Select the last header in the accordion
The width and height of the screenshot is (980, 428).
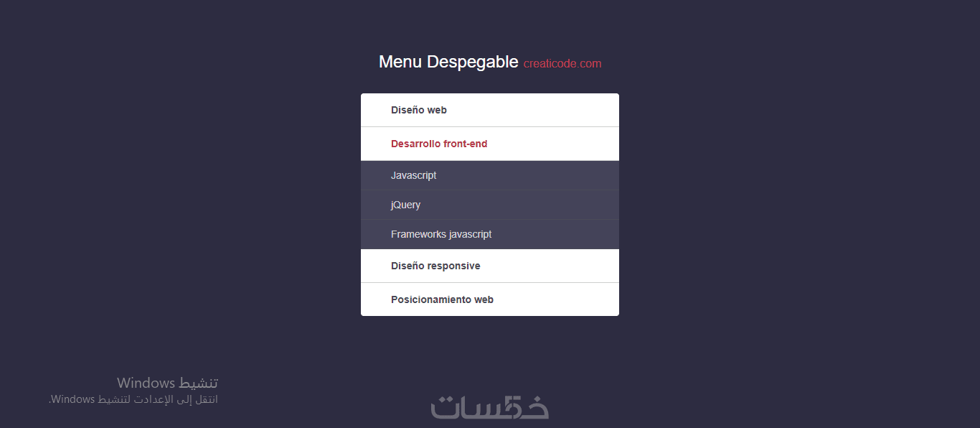[442, 299]
